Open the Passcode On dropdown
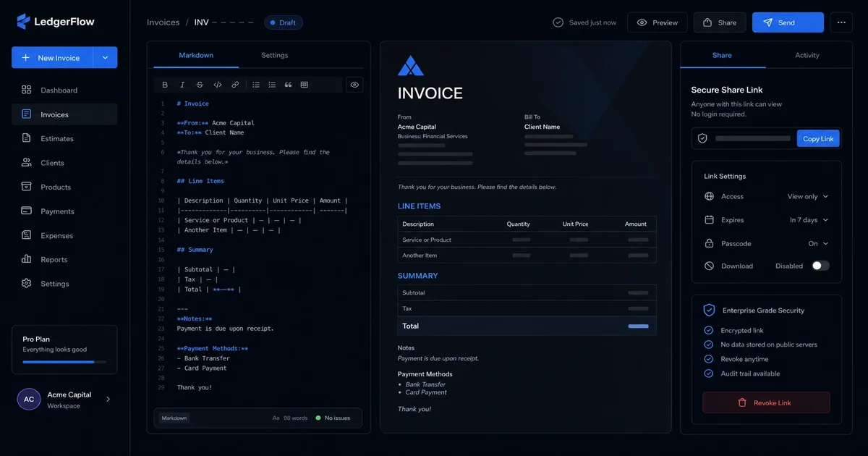Viewport: 868px width, 456px height. tap(819, 243)
